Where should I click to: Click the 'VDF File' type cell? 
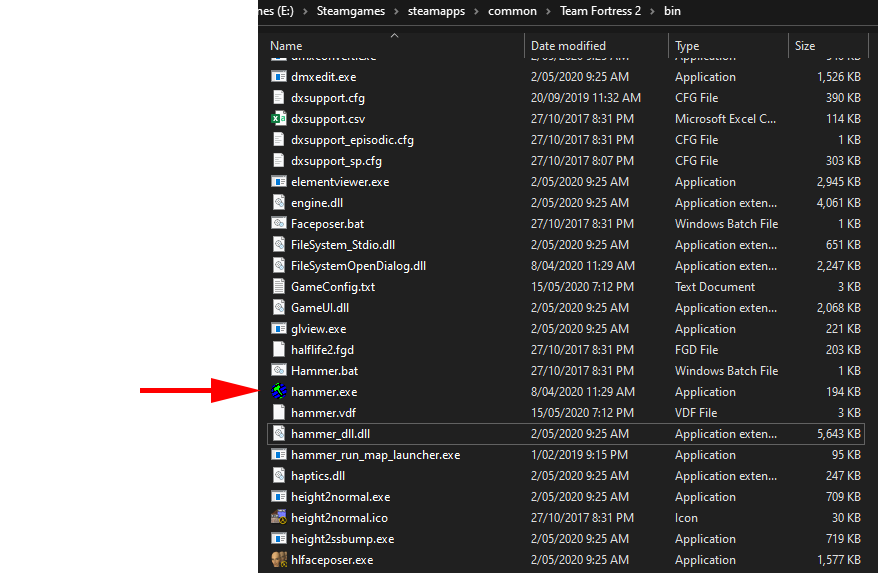696,413
